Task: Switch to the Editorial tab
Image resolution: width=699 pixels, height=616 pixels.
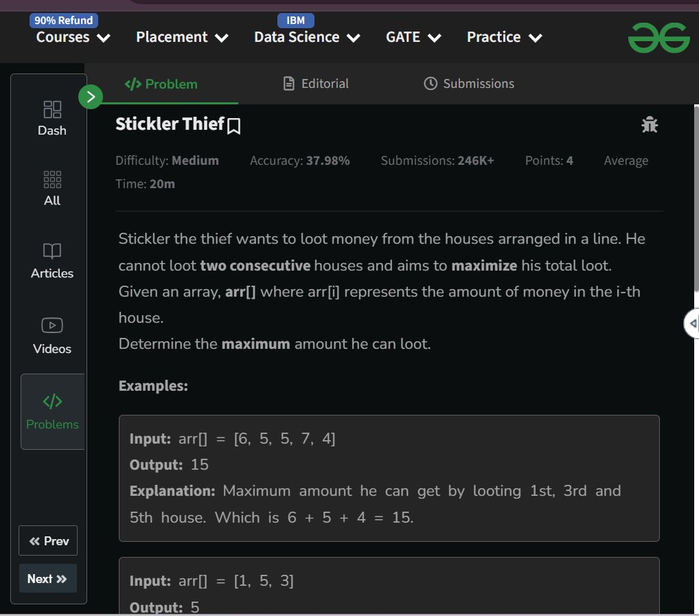Action: pos(316,83)
